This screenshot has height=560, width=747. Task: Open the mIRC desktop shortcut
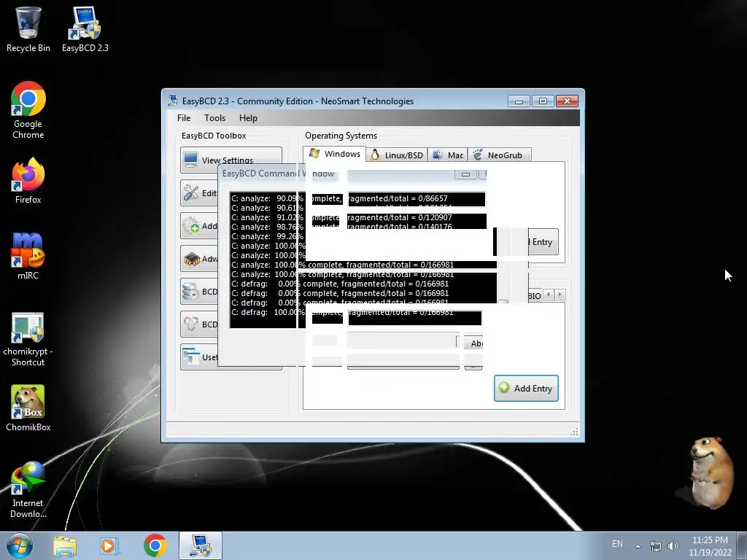click(x=28, y=256)
